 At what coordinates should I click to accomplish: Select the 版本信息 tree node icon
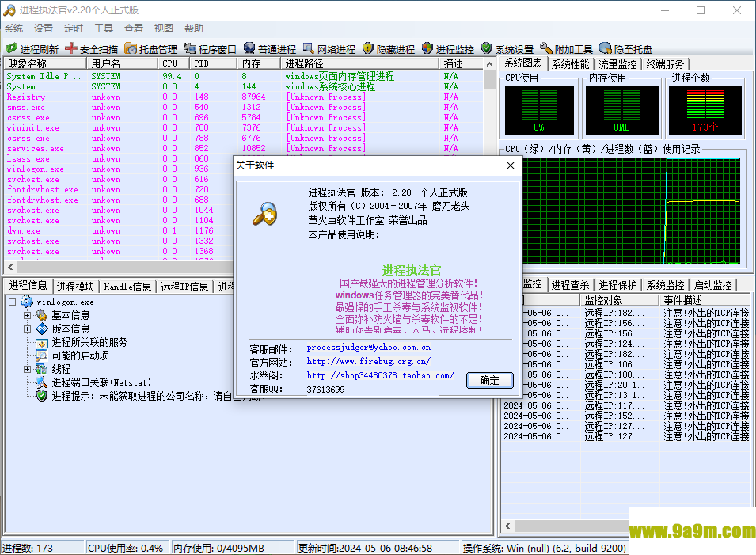pyautogui.click(x=42, y=329)
